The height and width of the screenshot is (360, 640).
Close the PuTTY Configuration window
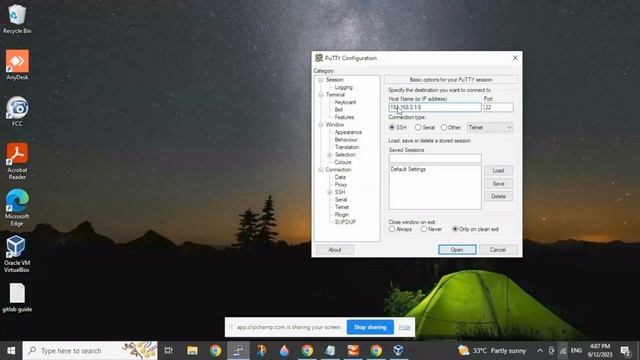click(x=515, y=58)
